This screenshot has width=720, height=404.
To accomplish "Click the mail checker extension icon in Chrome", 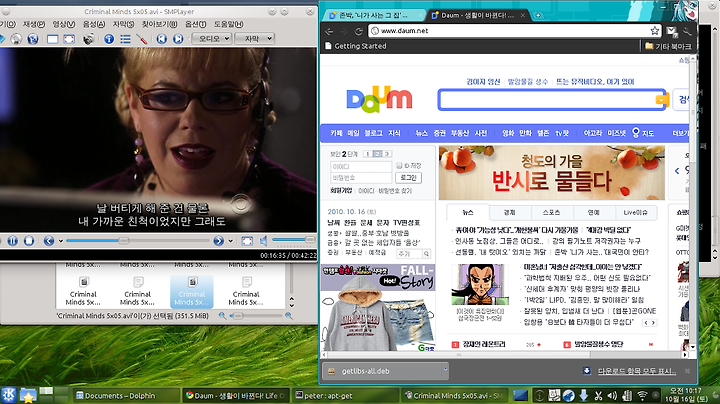I will 672,31.
